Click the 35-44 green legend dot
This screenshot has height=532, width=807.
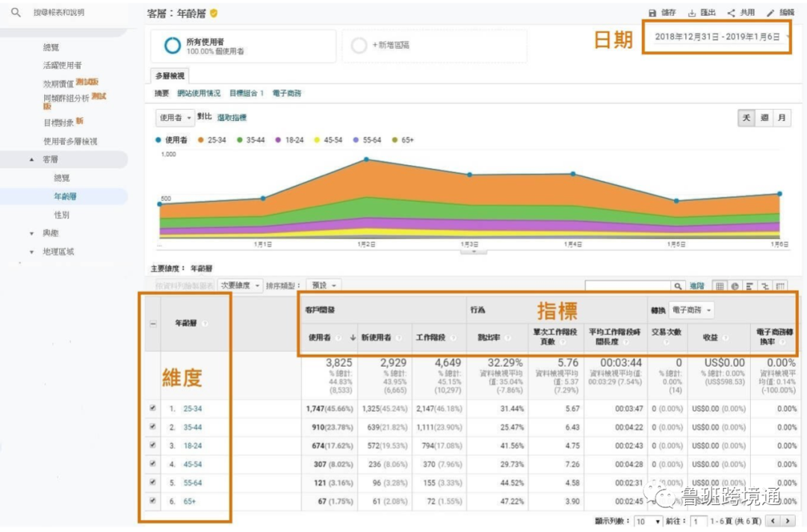(239, 140)
